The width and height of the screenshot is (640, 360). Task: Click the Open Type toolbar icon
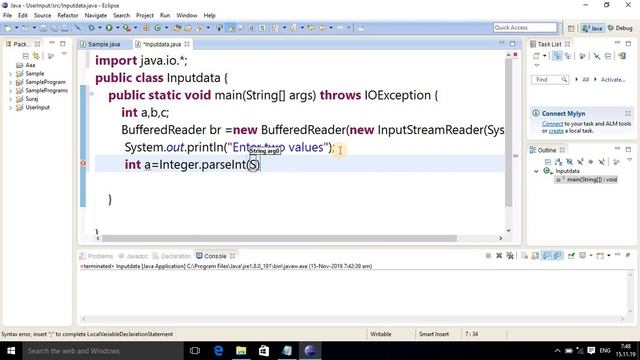coord(177,28)
